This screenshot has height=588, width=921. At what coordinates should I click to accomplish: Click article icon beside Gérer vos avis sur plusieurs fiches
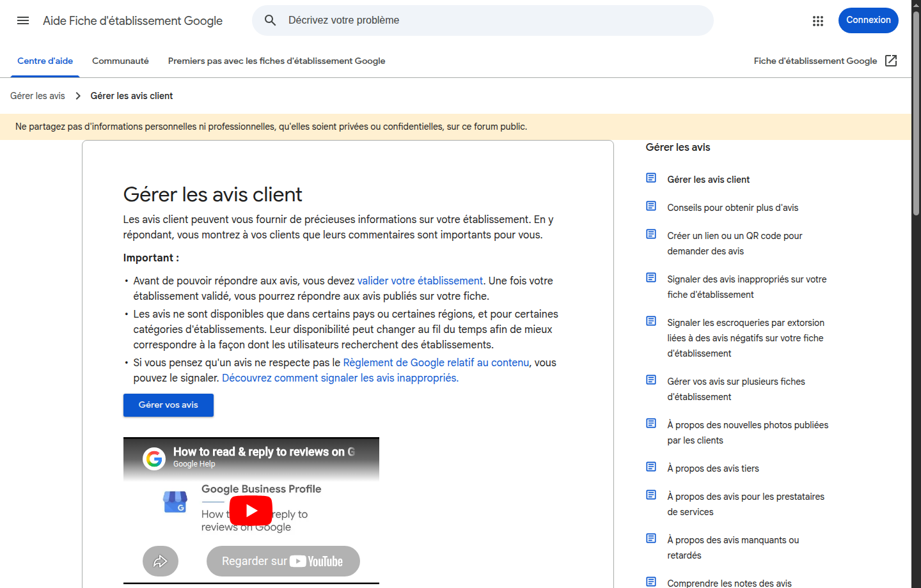pyautogui.click(x=651, y=380)
